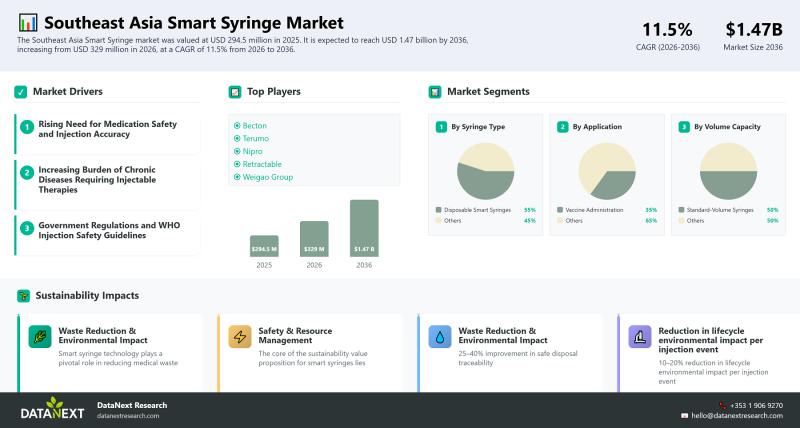Click the Market Drivers checkmark icon
The height and width of the screenshot is (428, 800).
pyautogui.click(x=21, y=92)
